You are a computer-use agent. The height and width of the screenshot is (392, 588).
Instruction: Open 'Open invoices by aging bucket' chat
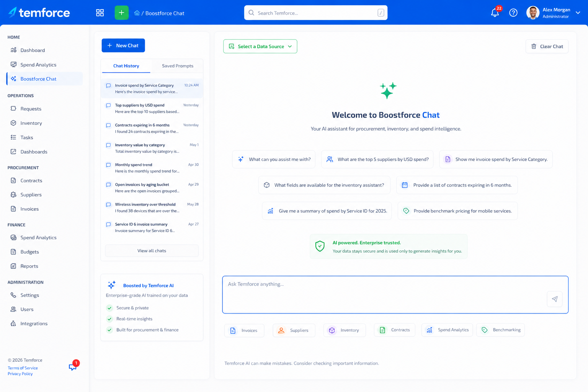pyautogui.click(x=152, y=188)
